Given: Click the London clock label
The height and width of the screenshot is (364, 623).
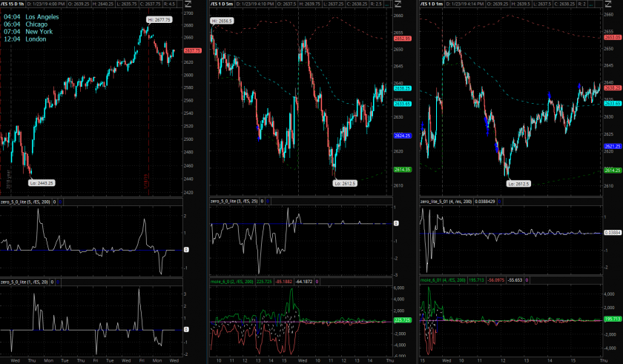Looking at the screenshot, I should pos(24,39).
